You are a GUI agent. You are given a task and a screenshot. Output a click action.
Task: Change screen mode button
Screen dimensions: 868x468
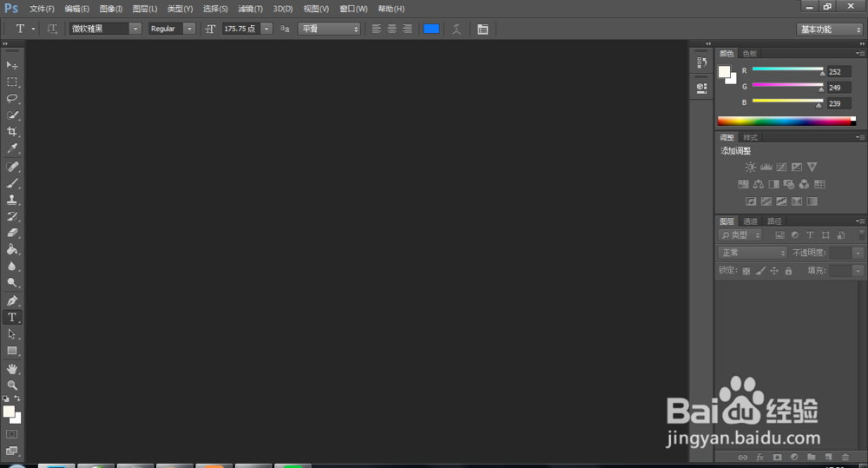[11, 451]
